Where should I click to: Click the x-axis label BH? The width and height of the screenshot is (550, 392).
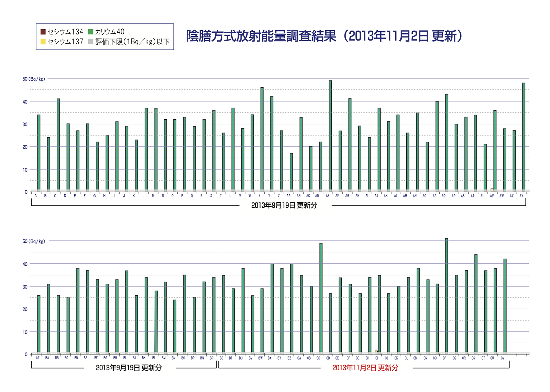[115, 358]
